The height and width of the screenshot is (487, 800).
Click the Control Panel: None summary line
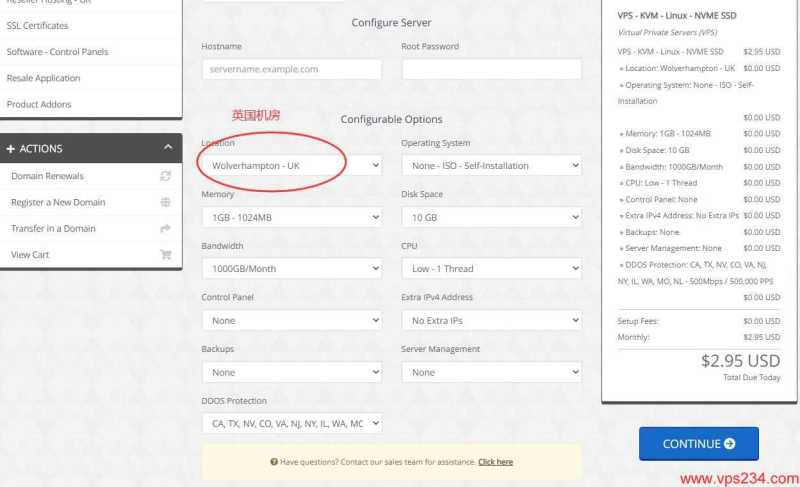pos(698,199)
